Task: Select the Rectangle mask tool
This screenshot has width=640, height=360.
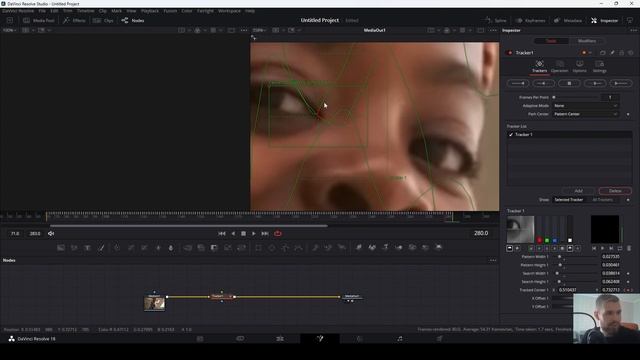Action: 258,247
